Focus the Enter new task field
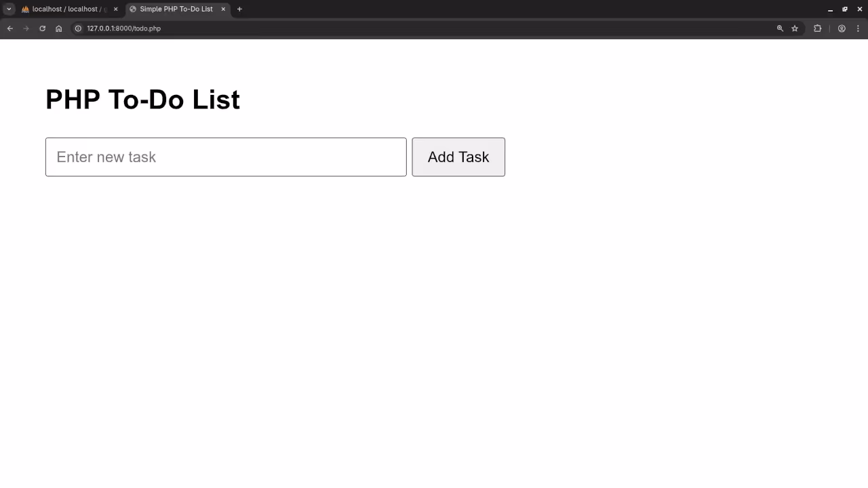The image size is (868, 488). (226, 157)
